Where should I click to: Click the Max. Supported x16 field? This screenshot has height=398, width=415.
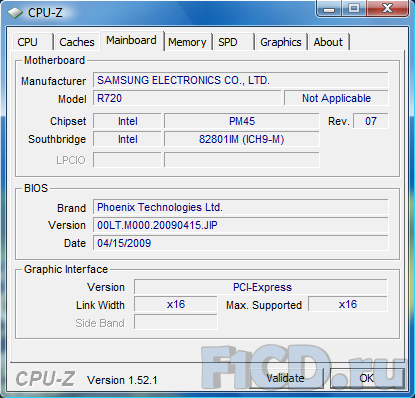point(348,304)
